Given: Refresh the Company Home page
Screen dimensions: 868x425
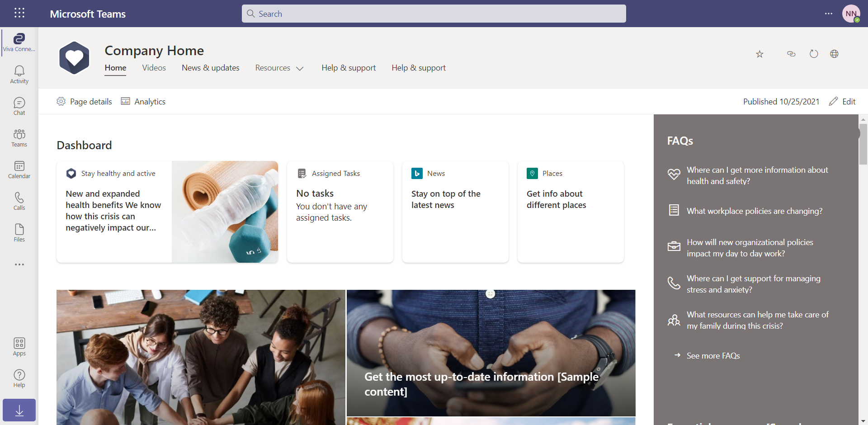Looking at the screenshot, I should [813, 54].
